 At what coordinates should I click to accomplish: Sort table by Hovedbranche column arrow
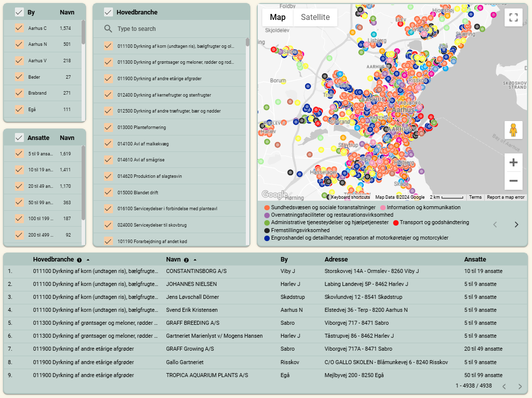pos(88,260)
